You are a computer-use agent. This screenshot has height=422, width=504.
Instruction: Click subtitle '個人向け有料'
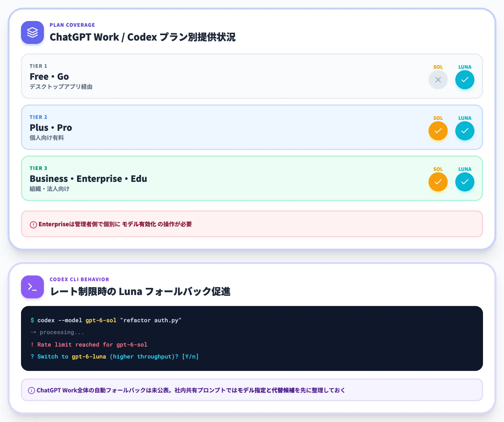coord(47,138)
